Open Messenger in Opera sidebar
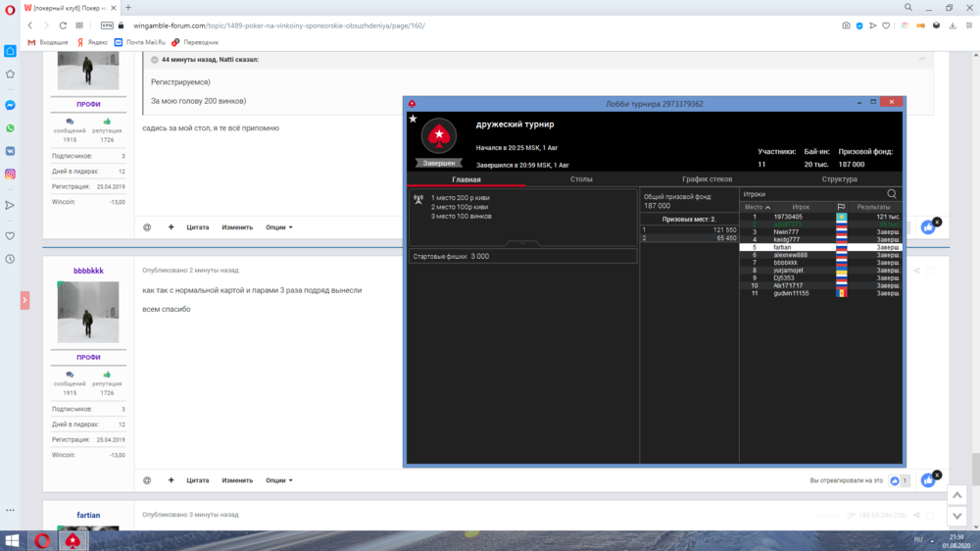This screenshot has height=551, width=980. pyautogui.click(x=10, y=105)
